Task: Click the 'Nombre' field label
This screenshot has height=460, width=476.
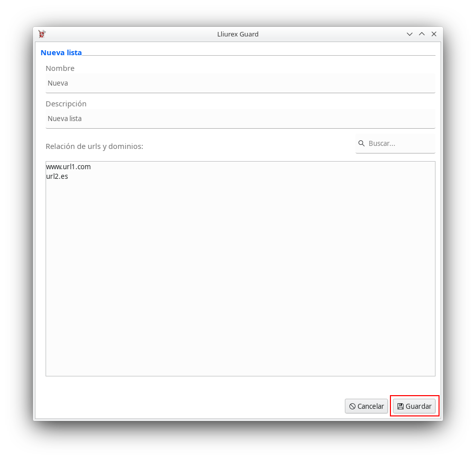Action: [x=60, y=68]
